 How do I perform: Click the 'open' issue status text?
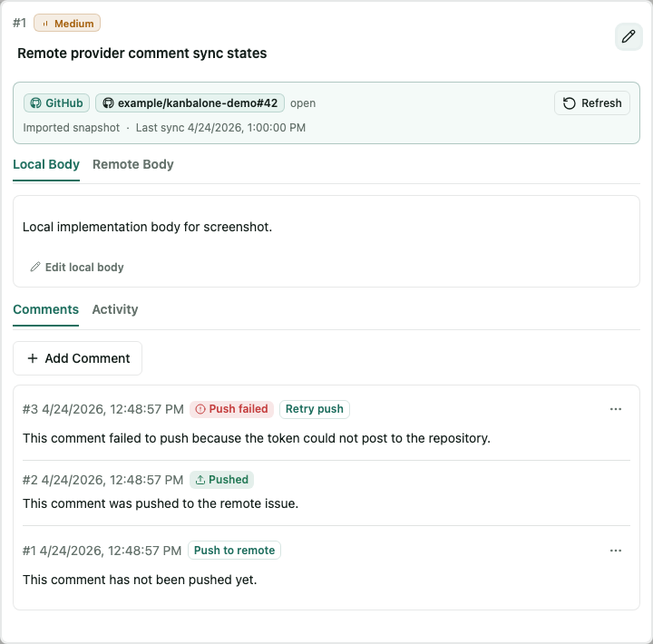tap(303, 103)
